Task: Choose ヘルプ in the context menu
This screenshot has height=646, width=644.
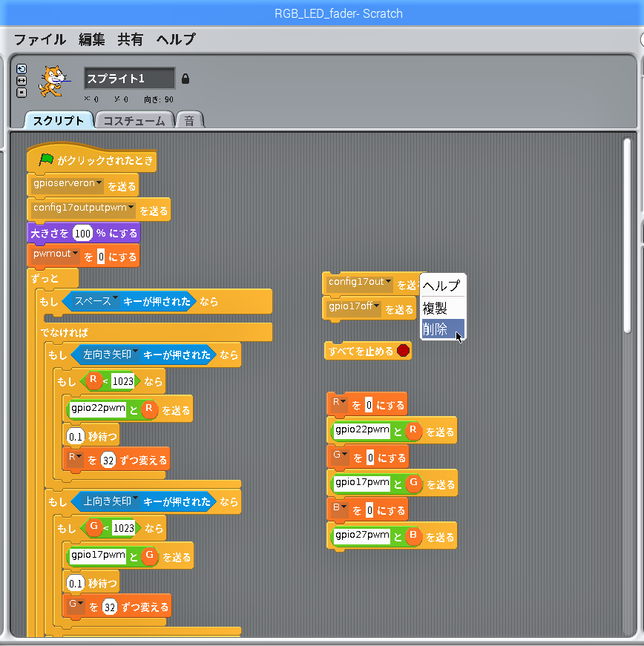Action: [x=442, y=286]
